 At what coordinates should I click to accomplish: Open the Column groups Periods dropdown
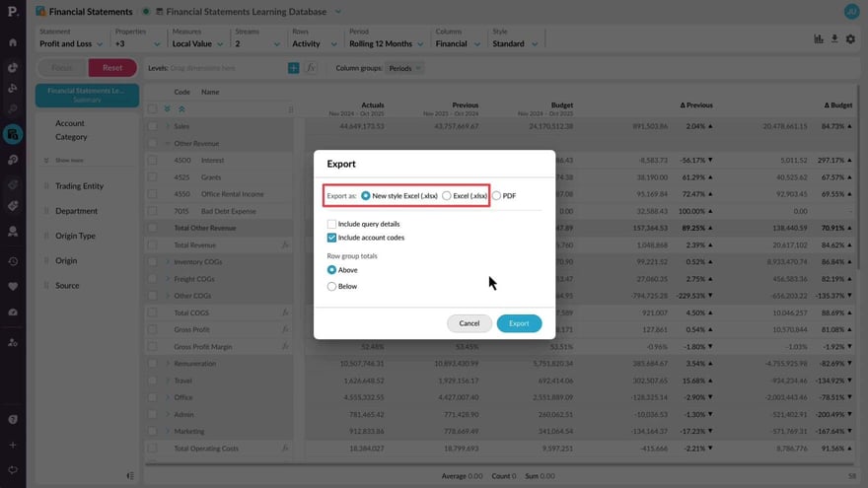click(404, 68)
